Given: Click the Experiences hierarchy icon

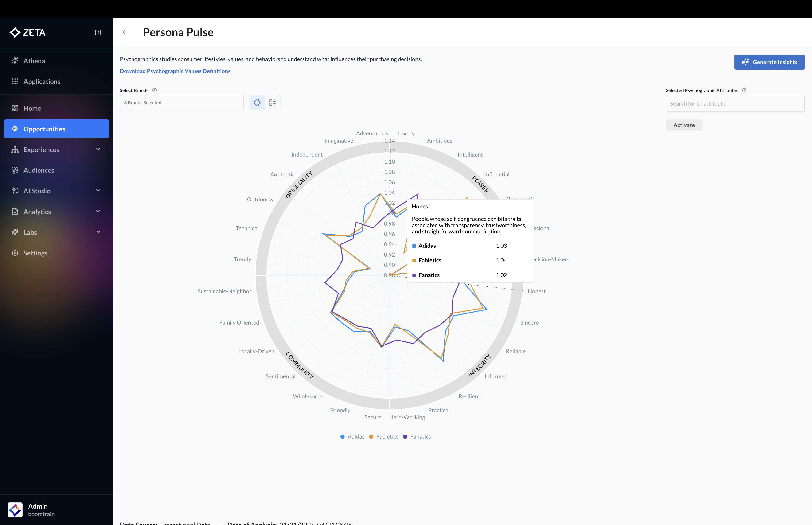Looking at the screenshot, I should 15,150.
